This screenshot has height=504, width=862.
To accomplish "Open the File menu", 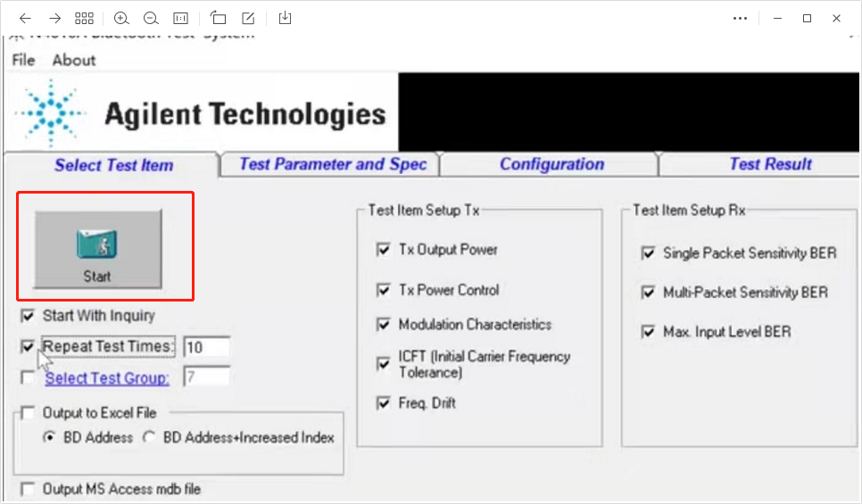I will tap(23, 60).
